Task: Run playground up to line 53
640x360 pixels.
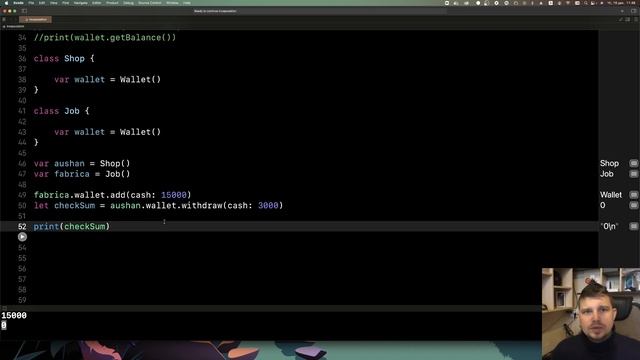Action: (x=22, y=237)
